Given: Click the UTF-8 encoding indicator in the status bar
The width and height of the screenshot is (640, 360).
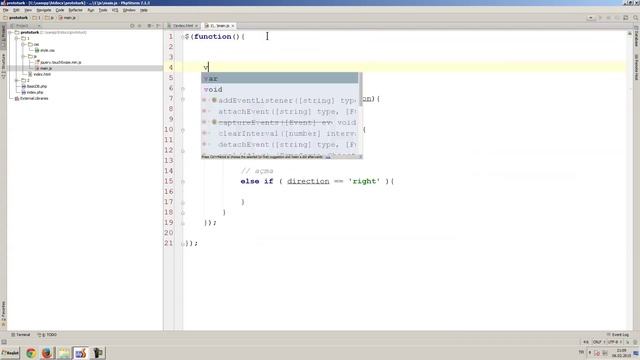Looking at the screenshot, I should [614, 342].
